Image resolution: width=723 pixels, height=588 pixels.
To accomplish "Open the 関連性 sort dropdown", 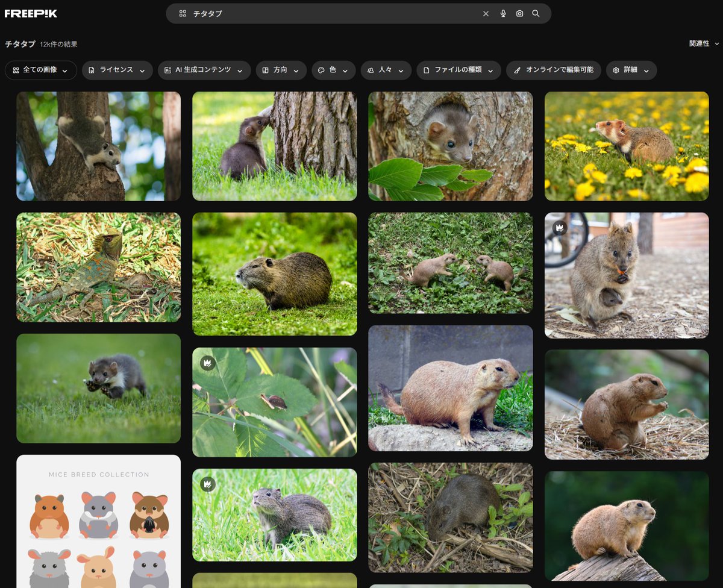I will [x=704, y=44].
